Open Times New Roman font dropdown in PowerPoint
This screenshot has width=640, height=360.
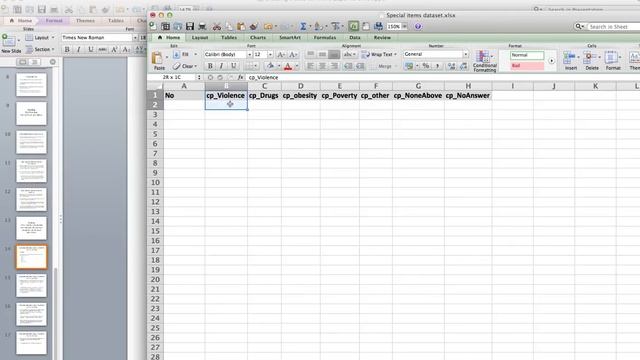tap(135, 38)
